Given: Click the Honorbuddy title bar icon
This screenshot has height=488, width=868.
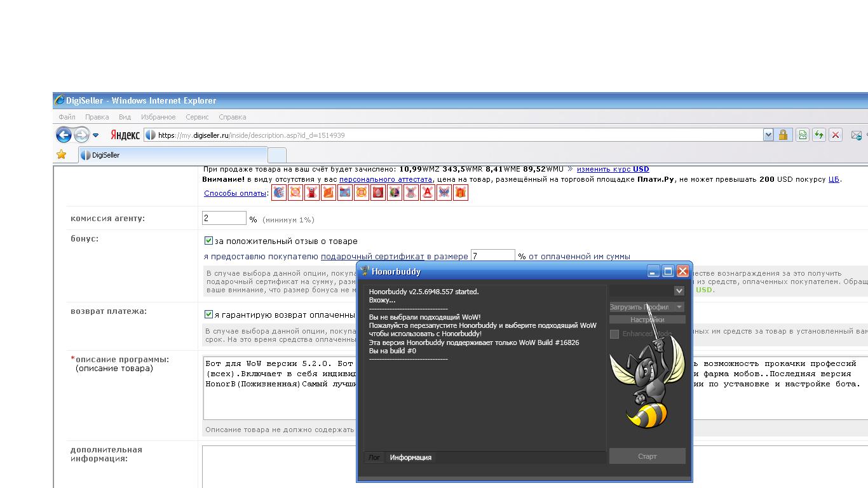Looking at the screenshot, I should point(365,271).
